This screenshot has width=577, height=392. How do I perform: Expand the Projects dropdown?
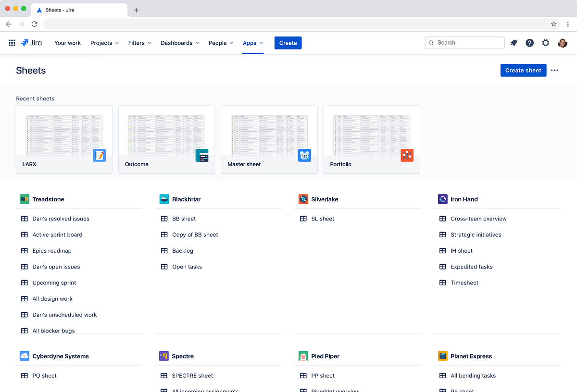[x=104, y=43]
